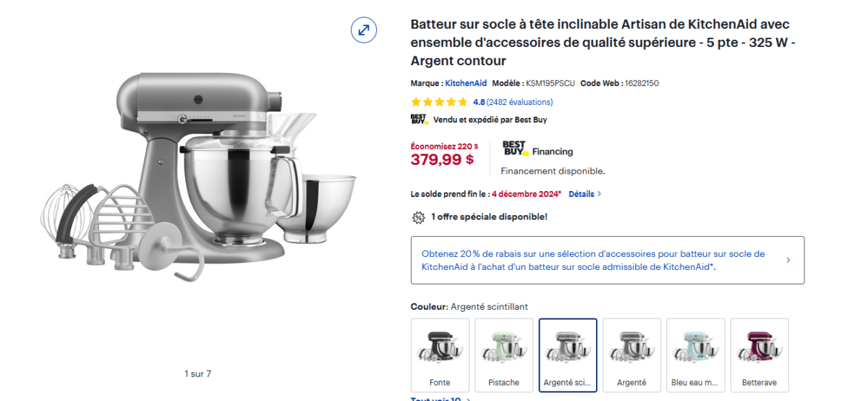
Task: Open the KitchenAid brand link
Action: click(466, 83)
